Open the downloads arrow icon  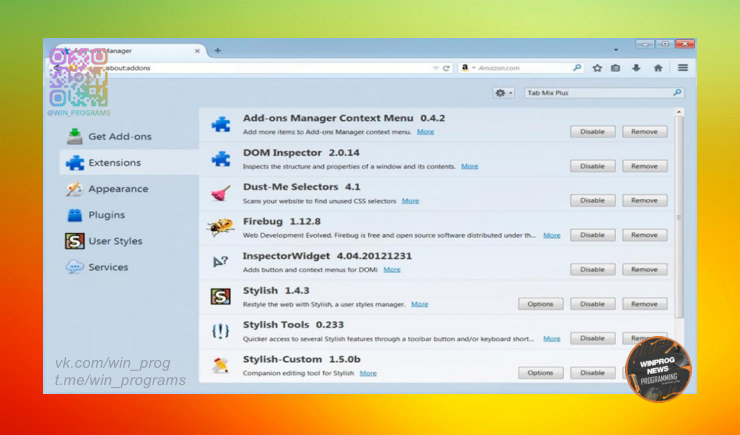636,68
